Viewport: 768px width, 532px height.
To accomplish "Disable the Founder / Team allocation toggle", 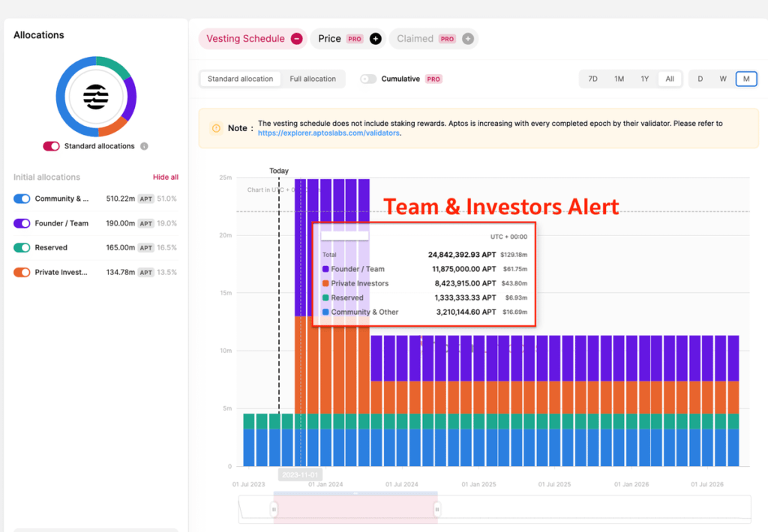I will pos(22,223).
